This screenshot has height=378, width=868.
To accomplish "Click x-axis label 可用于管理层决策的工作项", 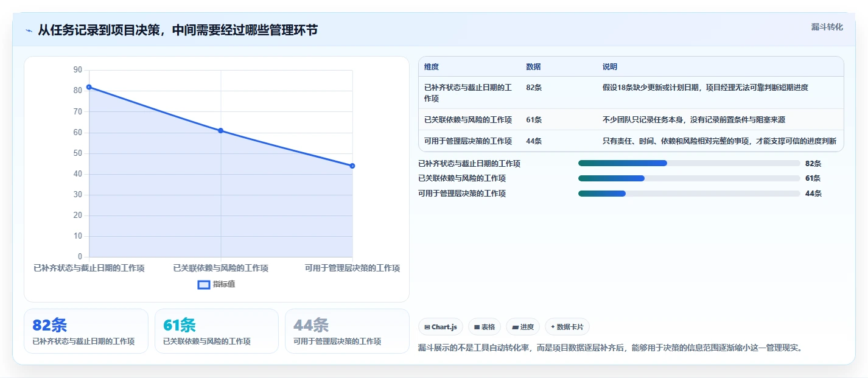I will tap(352, 268).
